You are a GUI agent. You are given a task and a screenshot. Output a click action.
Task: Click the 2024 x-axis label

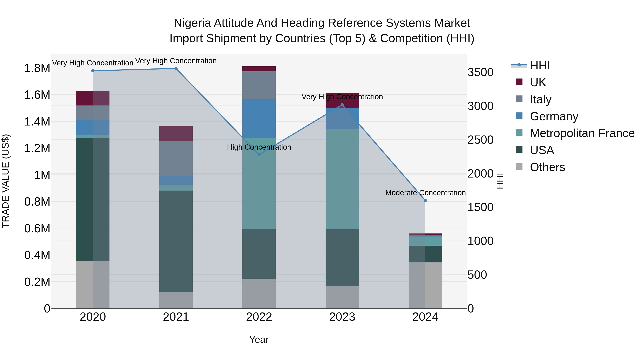click(x=425, y=317)
